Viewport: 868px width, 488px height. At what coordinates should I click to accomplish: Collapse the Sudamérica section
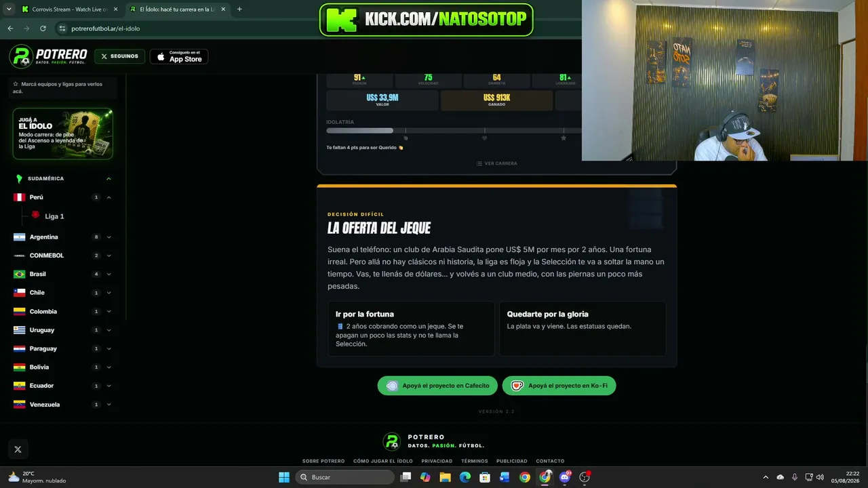click(x=108, y=179)
